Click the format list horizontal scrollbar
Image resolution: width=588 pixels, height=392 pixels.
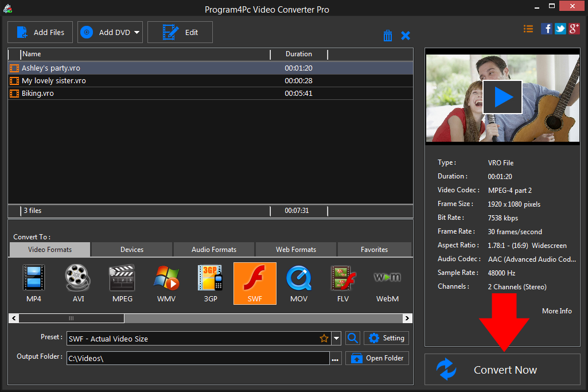[x=72, y=318]
